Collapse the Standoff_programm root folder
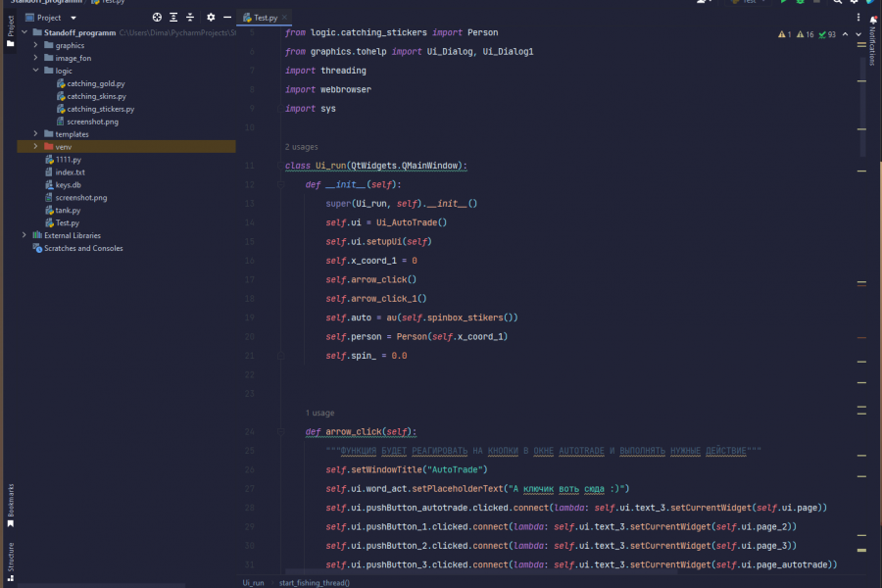Viewport: 882px width, 588px height. click(x=24, y=32)
